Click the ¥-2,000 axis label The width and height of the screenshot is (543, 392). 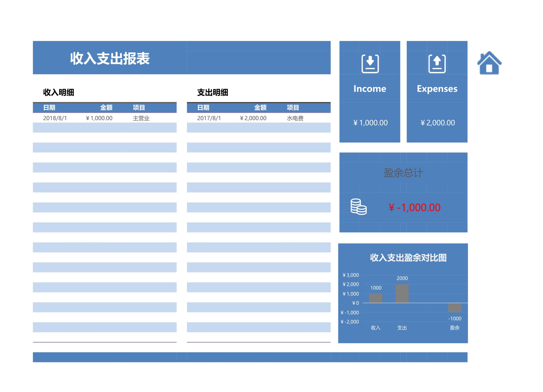350,322
